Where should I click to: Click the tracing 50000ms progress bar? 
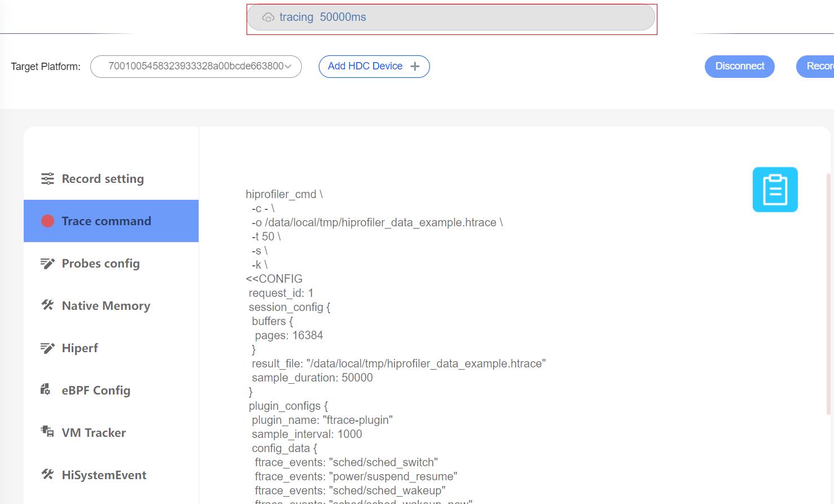click(451, 17)
